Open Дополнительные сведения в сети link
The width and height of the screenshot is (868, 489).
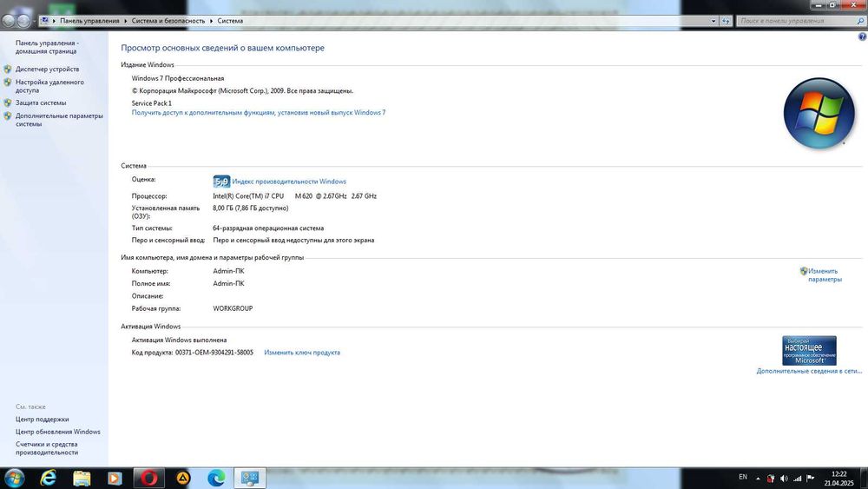tap(809, 371)
